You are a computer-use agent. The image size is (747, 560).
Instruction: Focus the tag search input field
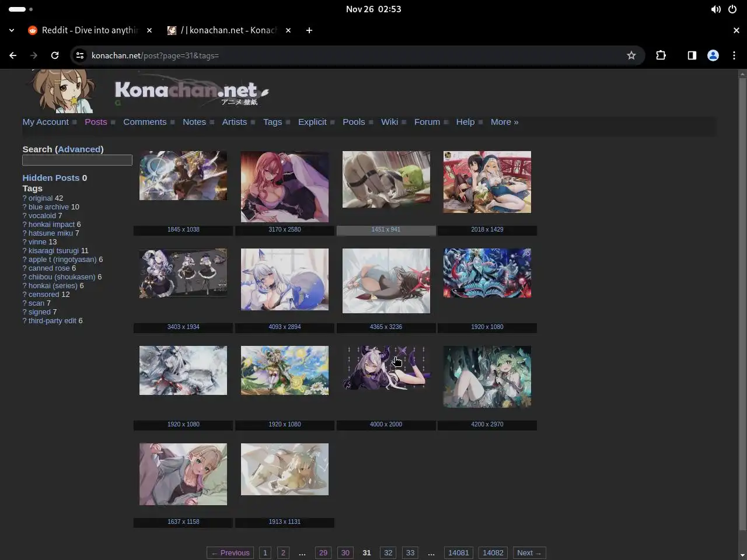[x=77, y=160]
